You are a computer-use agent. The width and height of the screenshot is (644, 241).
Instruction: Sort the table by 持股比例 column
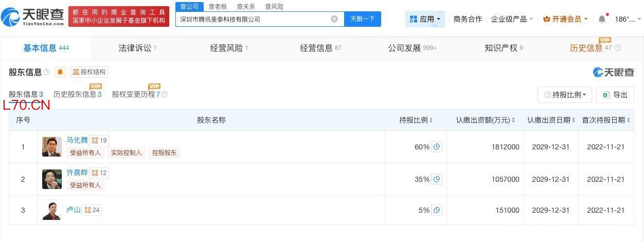416,120
